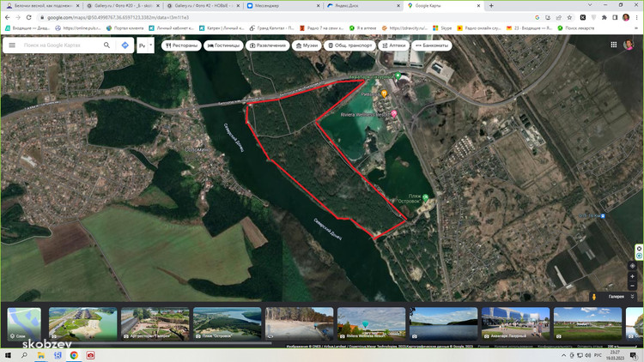
Task: Toggle the Рестораны category filter
Action: (183, 45)
